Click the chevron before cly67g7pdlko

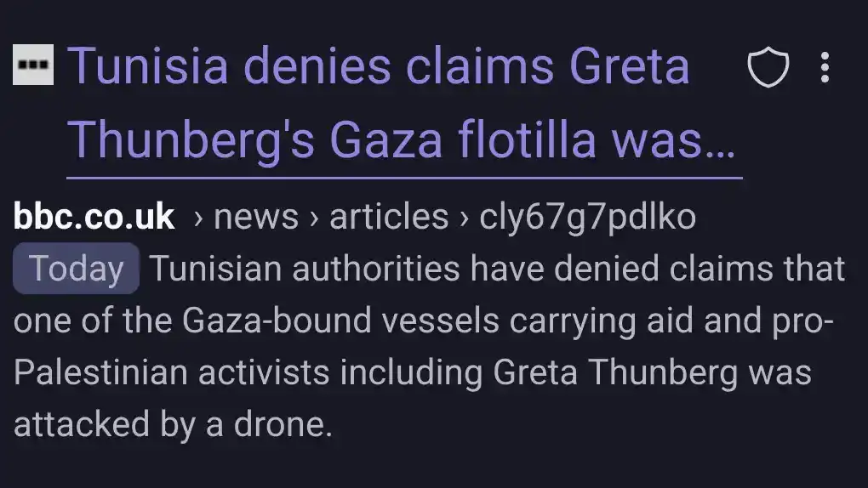click(464, 218)
